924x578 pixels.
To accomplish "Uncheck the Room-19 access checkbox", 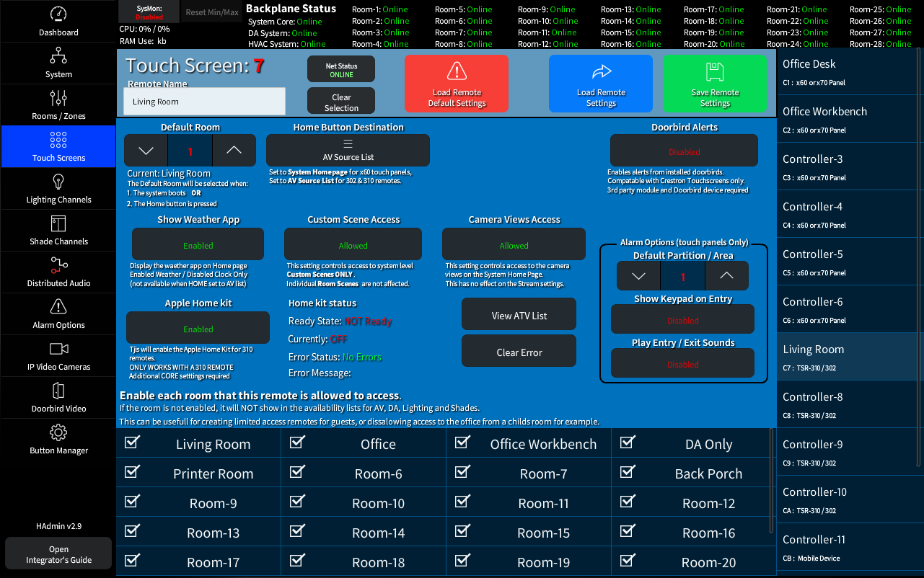I will 462,560.
